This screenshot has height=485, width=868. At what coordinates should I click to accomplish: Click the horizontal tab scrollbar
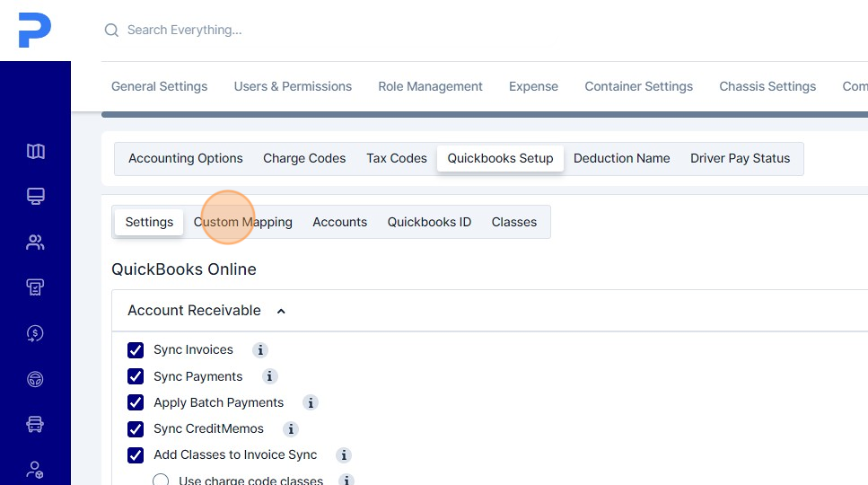tap(485, 115)
